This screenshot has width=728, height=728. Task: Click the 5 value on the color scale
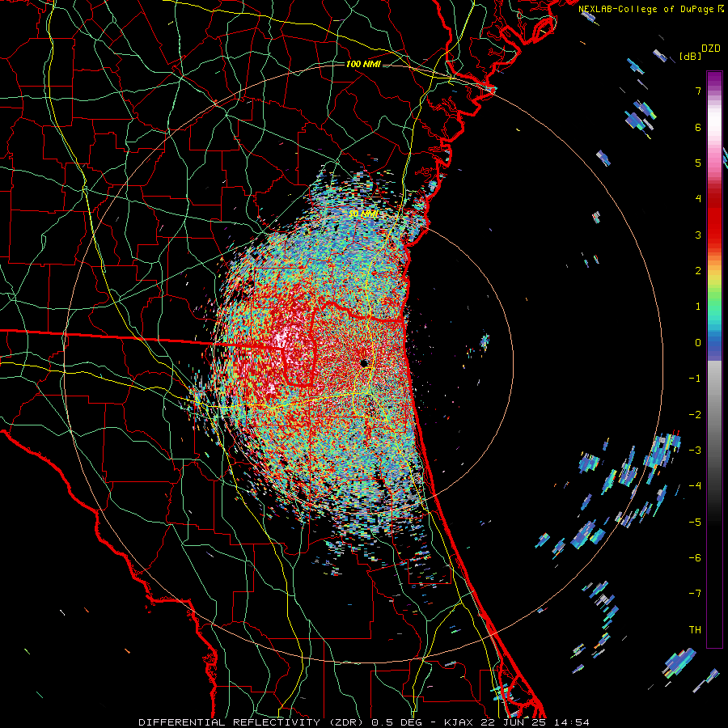click(x=698, y=163)
